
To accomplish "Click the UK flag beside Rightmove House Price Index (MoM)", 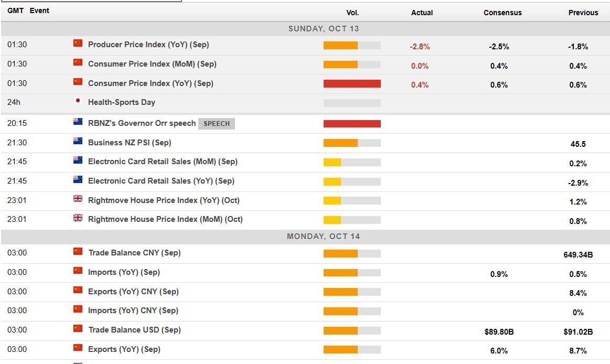I will (x=77, y=219).
